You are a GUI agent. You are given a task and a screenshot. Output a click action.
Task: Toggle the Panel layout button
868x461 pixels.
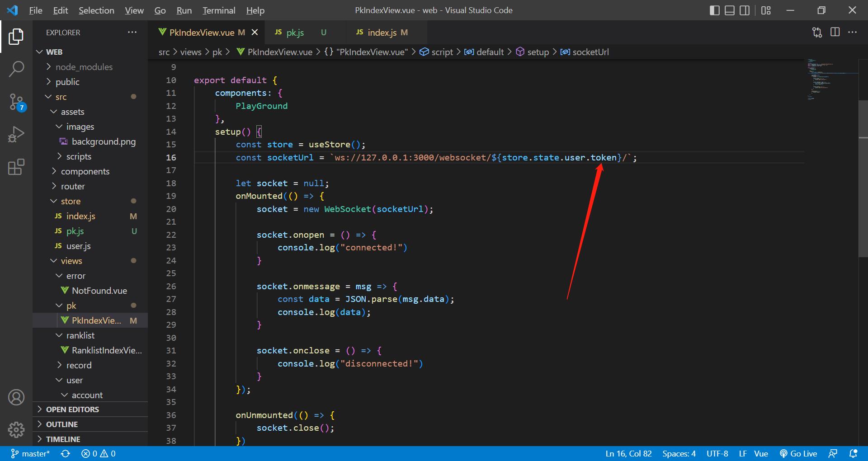(730, 10)
